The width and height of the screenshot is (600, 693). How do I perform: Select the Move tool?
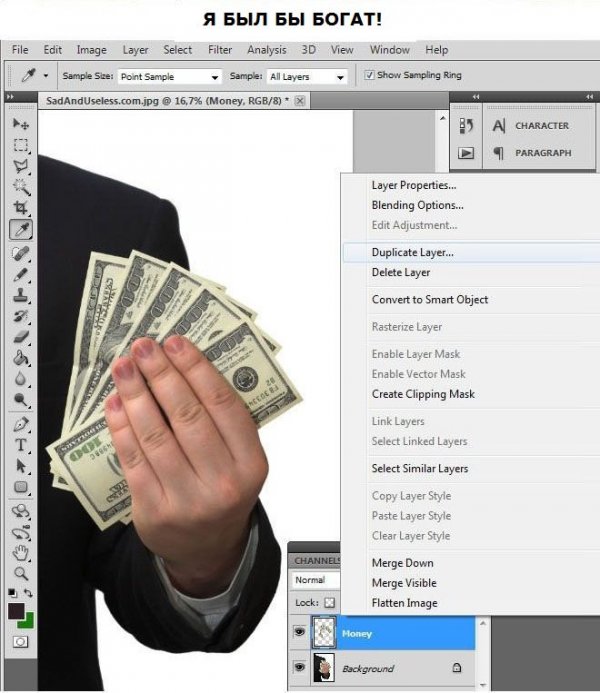coord(20,124)
